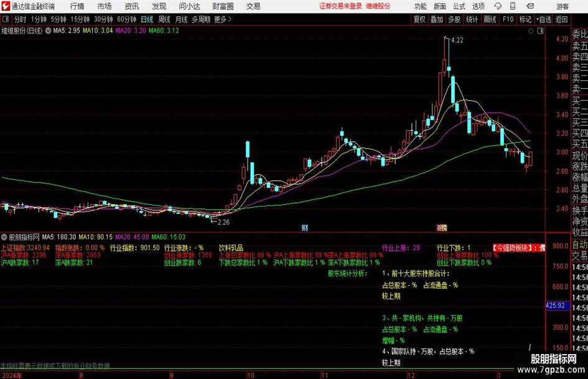
Task: Add stock with +自选 button
Action: 543,19
